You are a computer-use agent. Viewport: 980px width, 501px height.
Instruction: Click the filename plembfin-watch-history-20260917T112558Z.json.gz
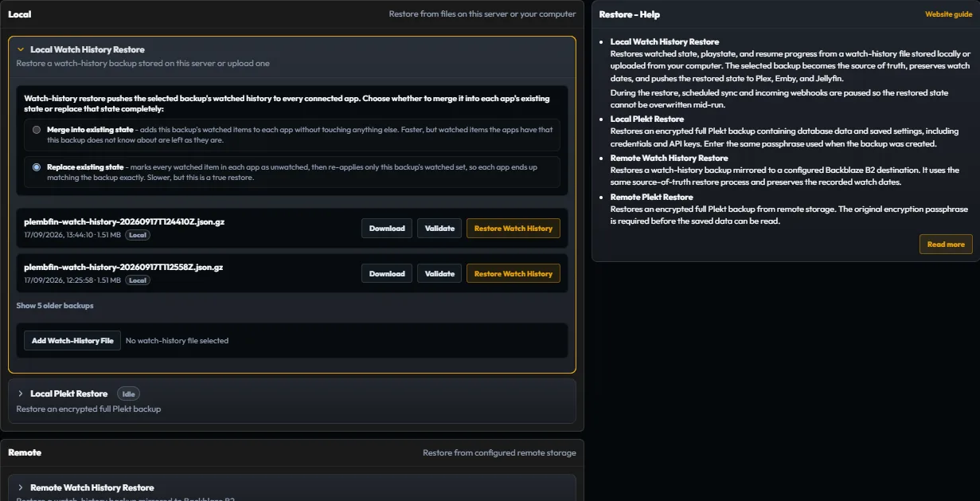click(123, 268)
